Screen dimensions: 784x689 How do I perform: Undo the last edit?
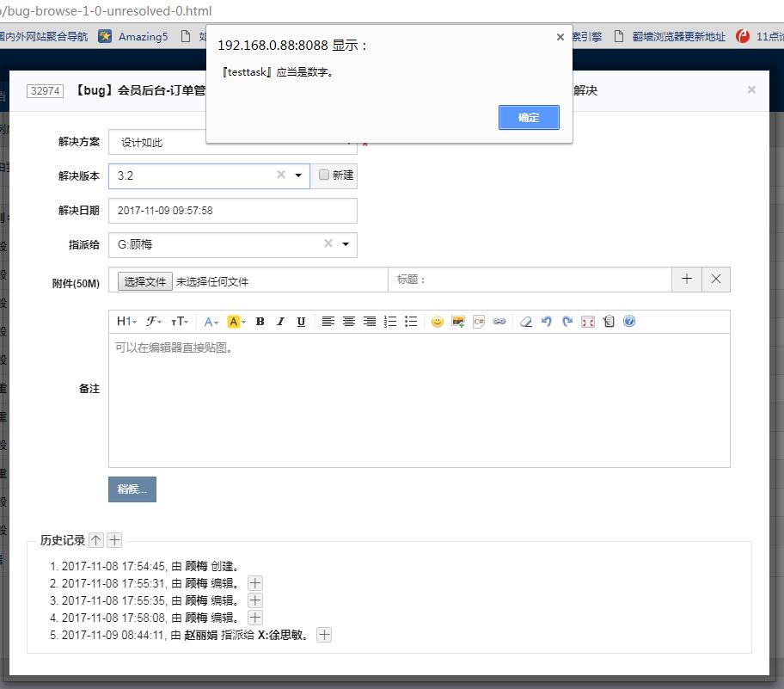click(547, 322)
